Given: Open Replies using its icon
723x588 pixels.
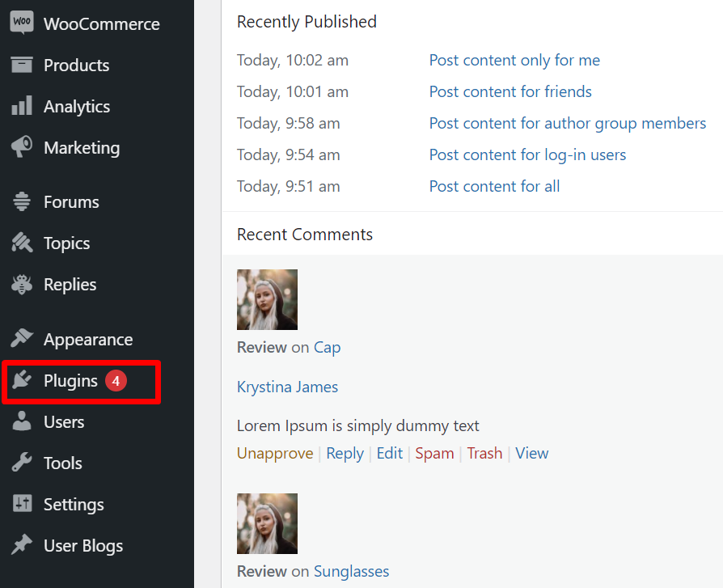Looking at the screenshot, I should tap(22, 284).
